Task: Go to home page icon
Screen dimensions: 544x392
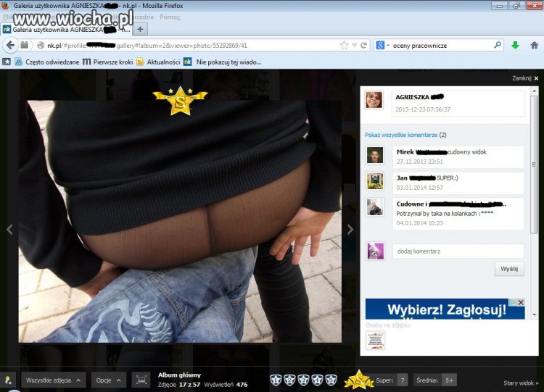Action: tap(535, 45)
